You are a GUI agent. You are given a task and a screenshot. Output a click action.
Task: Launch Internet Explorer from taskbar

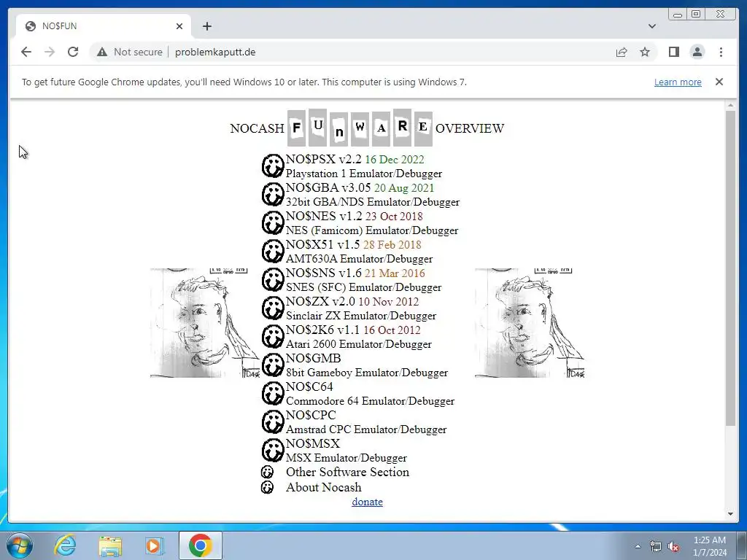64,545
